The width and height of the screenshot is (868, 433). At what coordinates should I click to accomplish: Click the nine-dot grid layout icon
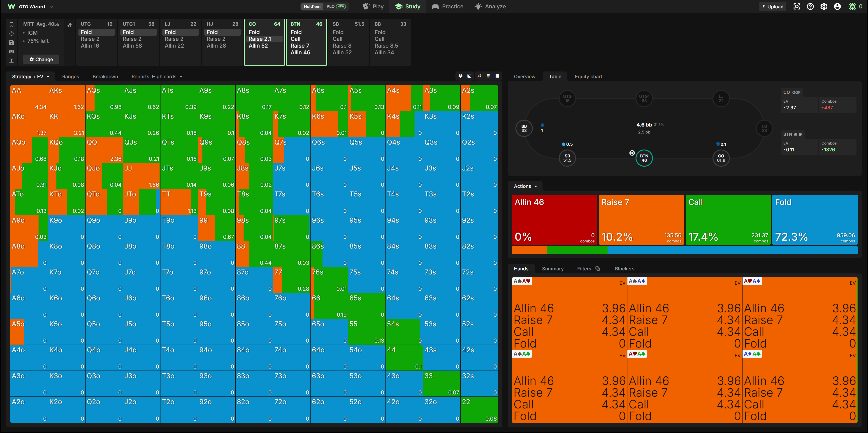click(488, 76)
